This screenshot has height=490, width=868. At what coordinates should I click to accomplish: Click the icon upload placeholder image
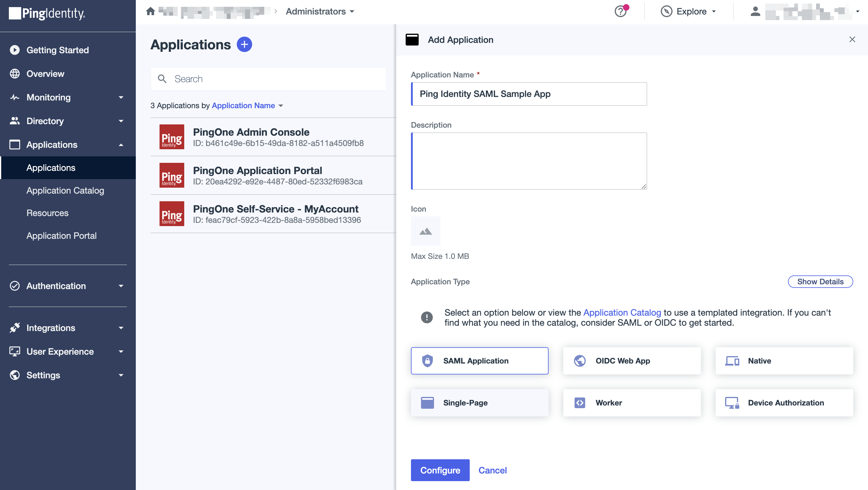[425, 231]
